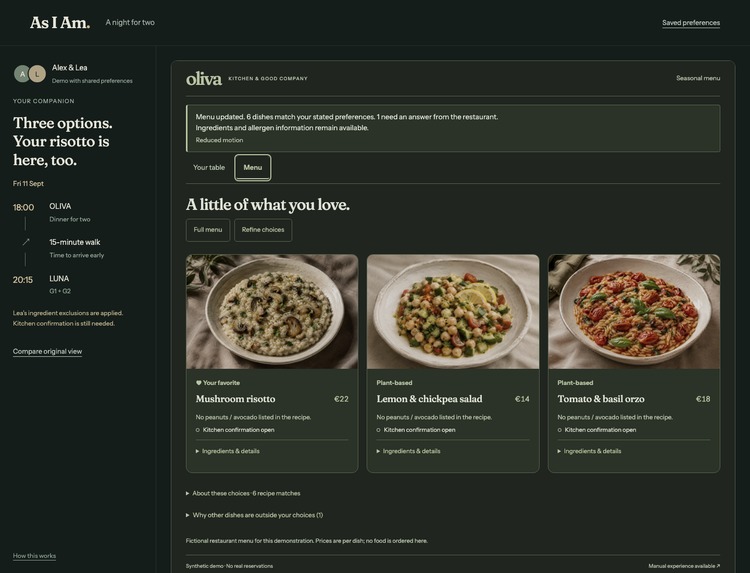Image resolution: width=750 pixels, height=573 pixels.
Task: Click the As I Am. logo
Action: (x=60, y=22)
